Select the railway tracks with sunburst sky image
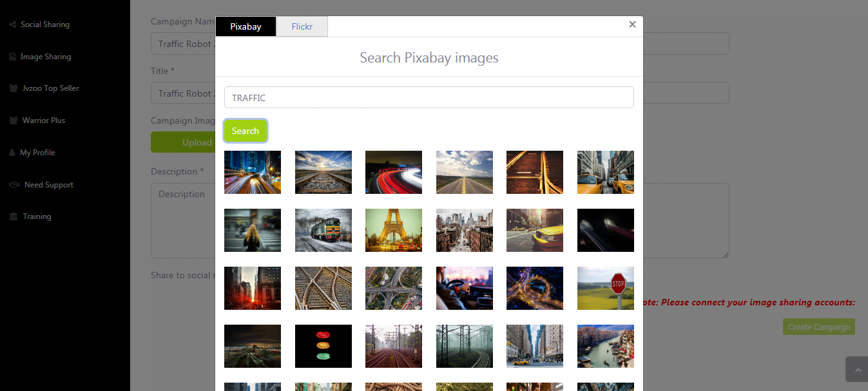Screen dimensions: 868x391 point(323,172)
